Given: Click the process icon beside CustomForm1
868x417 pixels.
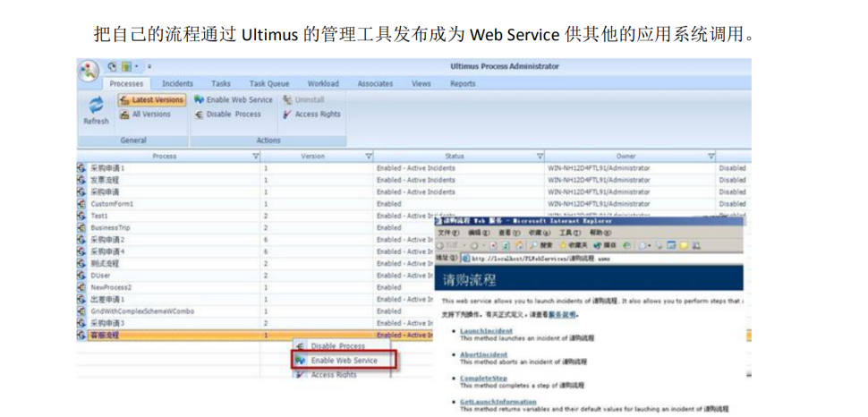Looking at the screenshot, I should click(x=81, y=204).
